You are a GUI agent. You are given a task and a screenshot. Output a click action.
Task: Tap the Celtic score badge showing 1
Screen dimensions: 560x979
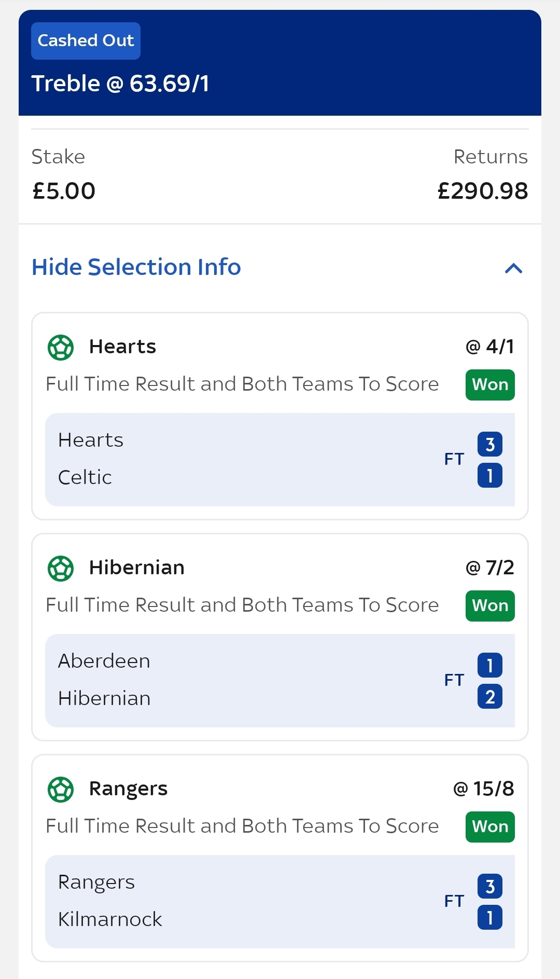(x=490, y=475)
